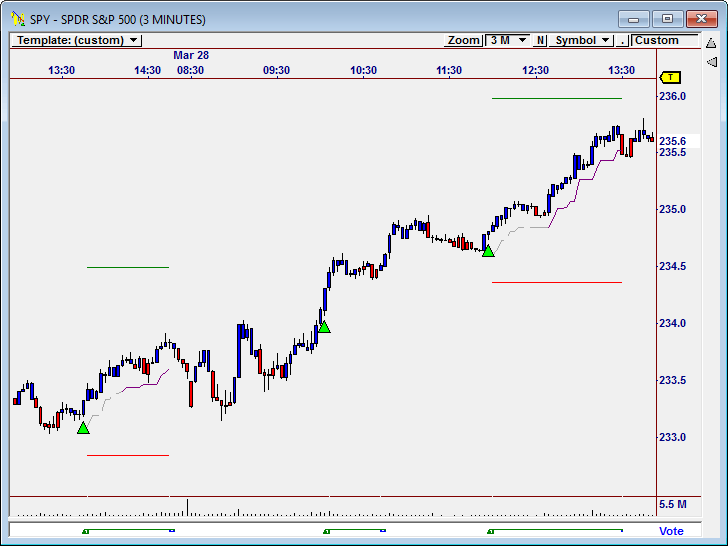The width and height of the screenshot is (728, 546).
Task: Minimize the SPY chart window
Action: coord(633,20)
